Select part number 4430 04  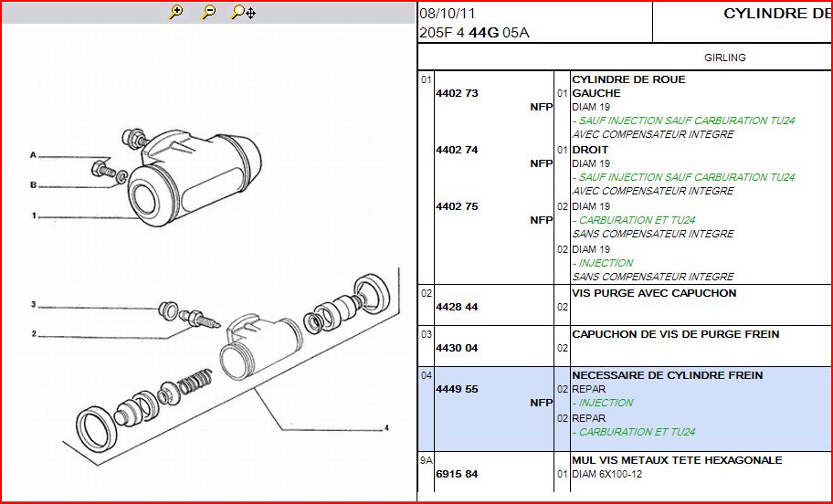(x=457, y=348)
